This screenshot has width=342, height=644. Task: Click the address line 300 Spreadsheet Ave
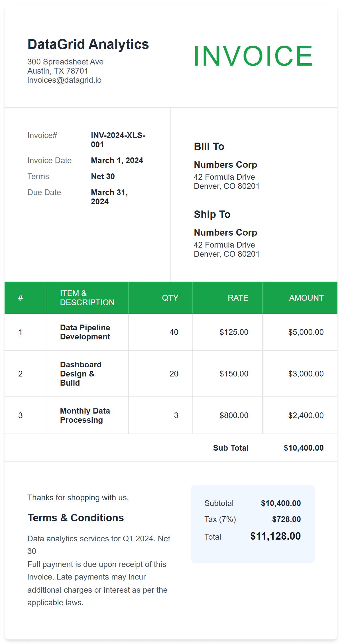pos(65,62)
